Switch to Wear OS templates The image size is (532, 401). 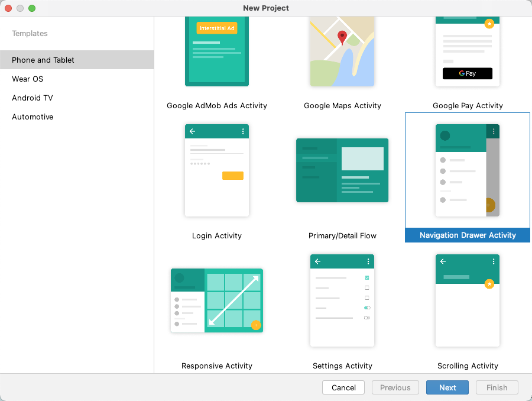[77, 79]
